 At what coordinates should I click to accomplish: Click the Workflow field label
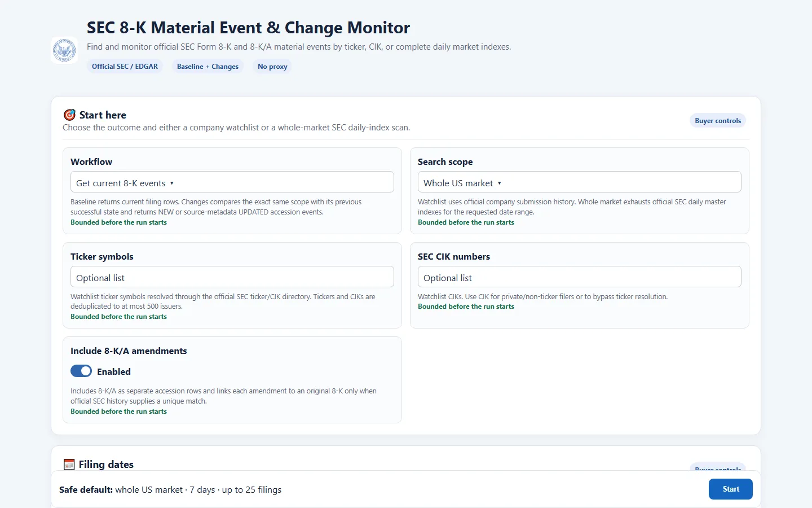tap(91, 161)
